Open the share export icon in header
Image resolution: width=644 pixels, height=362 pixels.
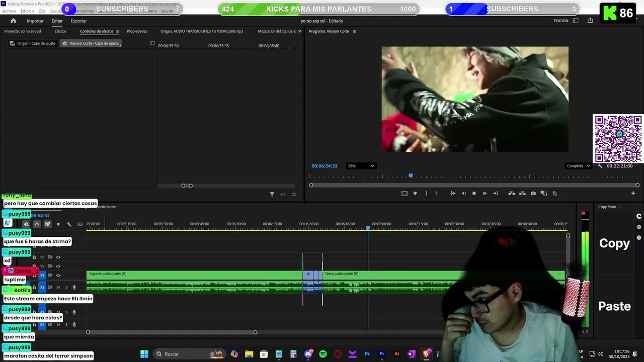point(590,21)
